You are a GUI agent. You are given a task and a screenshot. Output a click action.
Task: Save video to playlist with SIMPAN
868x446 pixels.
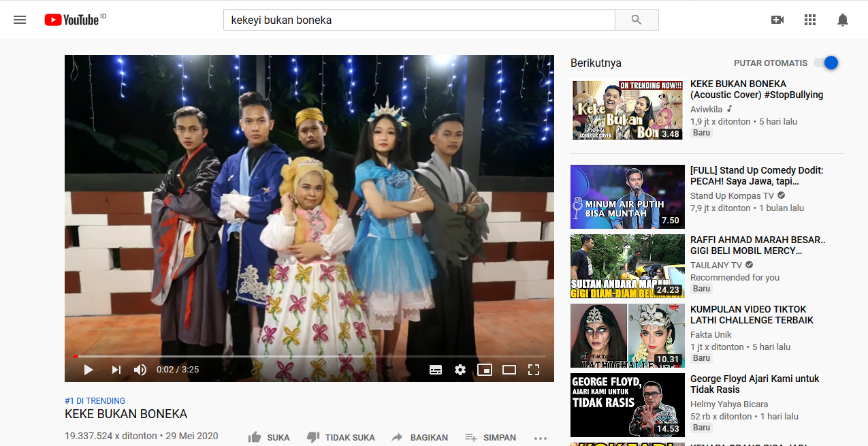pos(490,437)
